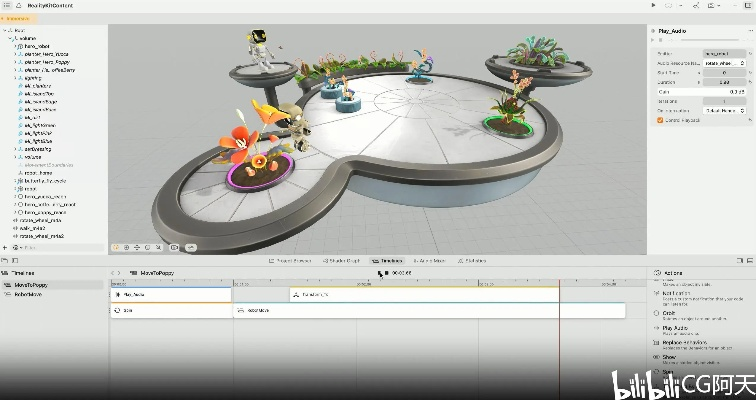Select MoveToPoppy in timelines list

[52, 285]
